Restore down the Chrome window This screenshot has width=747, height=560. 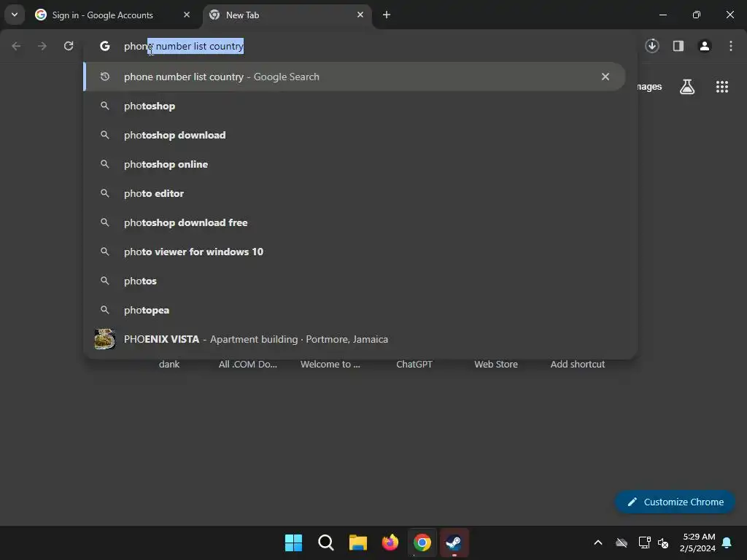(x=697, y=15)
